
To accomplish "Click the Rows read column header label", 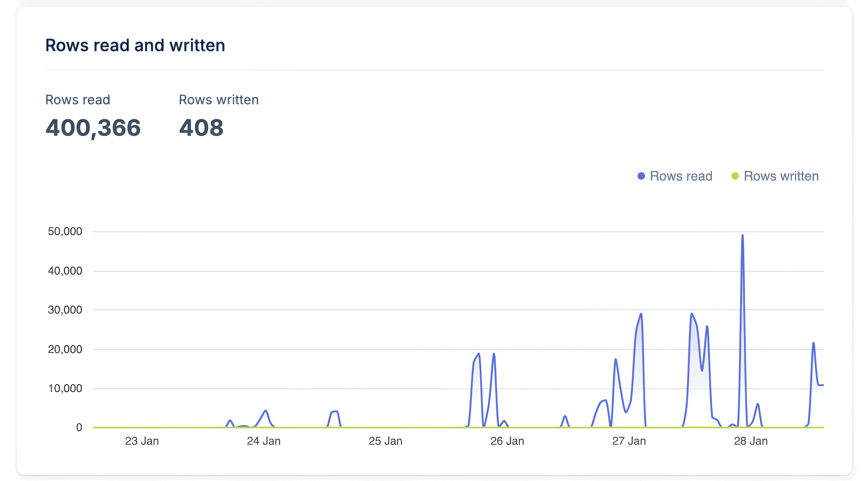I will (78, 100).
